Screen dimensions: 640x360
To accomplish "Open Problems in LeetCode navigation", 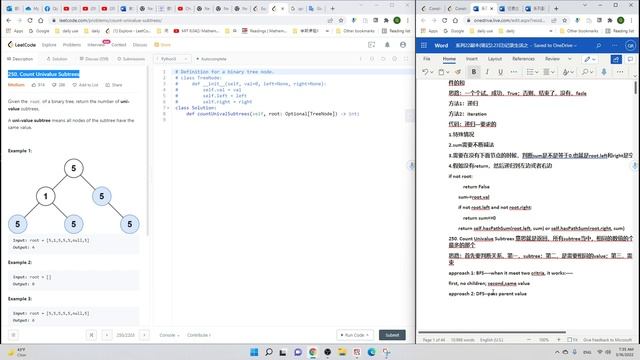I will pos(72,45).
